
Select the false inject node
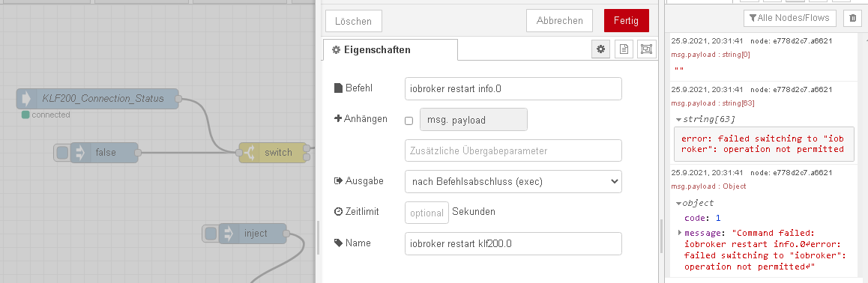(104, 153)
